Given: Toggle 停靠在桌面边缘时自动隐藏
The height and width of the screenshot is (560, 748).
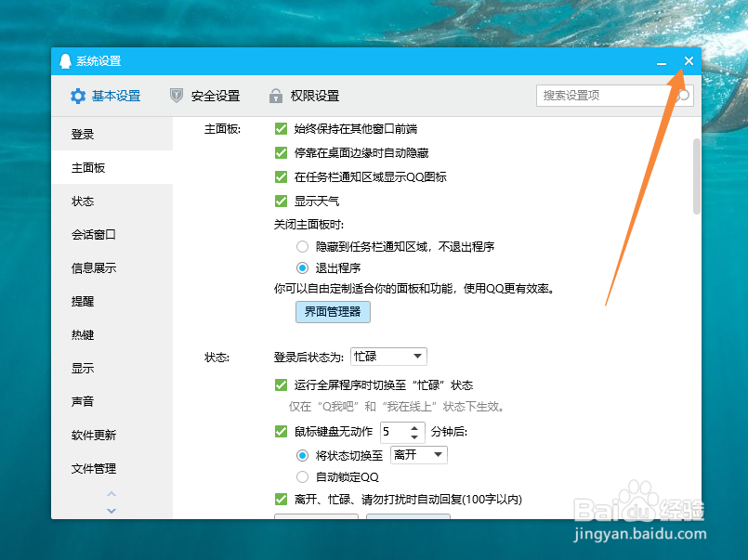Looking at the screenshot, I should 281,153.
